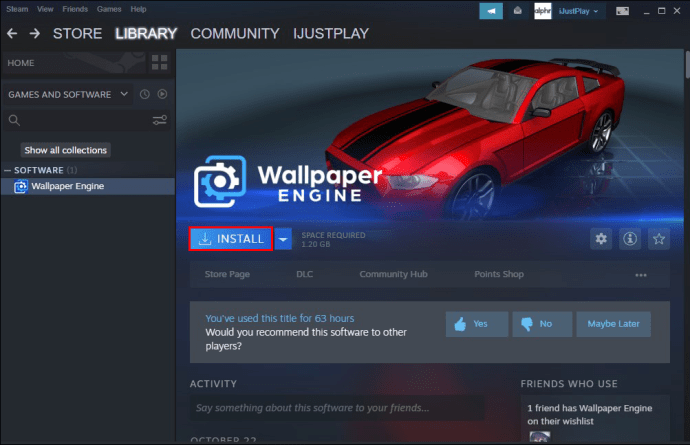
Task: Open the announcements megaphone icon
Action: click(491, 11)
